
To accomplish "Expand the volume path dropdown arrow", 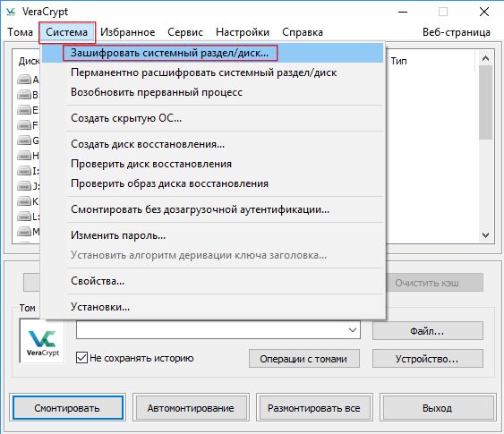I will pyautogui.click(x=353, y=330).
